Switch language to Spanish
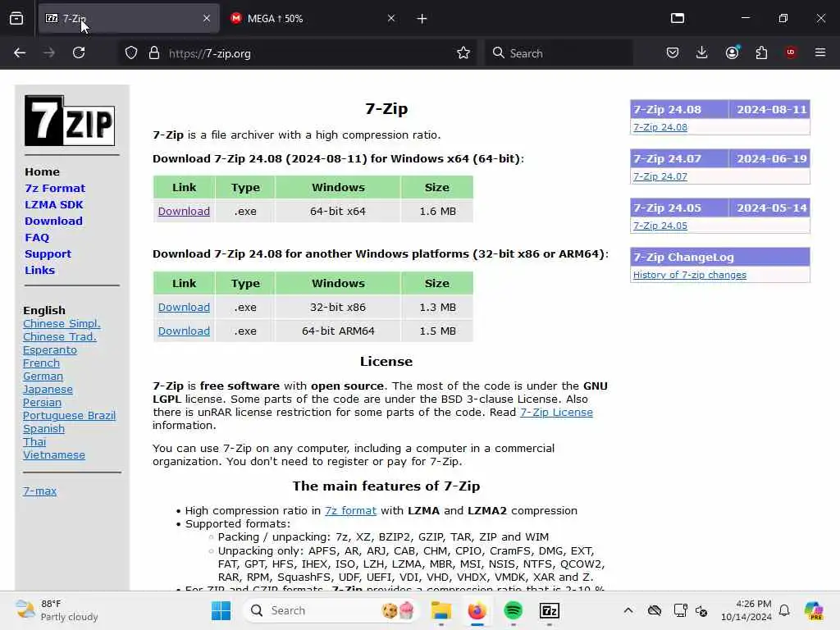Screen dimensions: 840x630 [44, 428]
